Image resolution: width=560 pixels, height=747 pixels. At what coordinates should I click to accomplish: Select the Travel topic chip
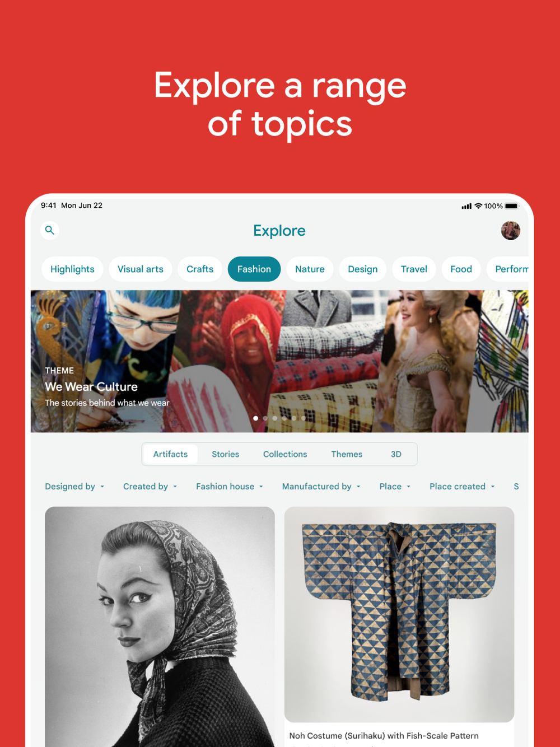pyautogui.click(x=414, y=269)
